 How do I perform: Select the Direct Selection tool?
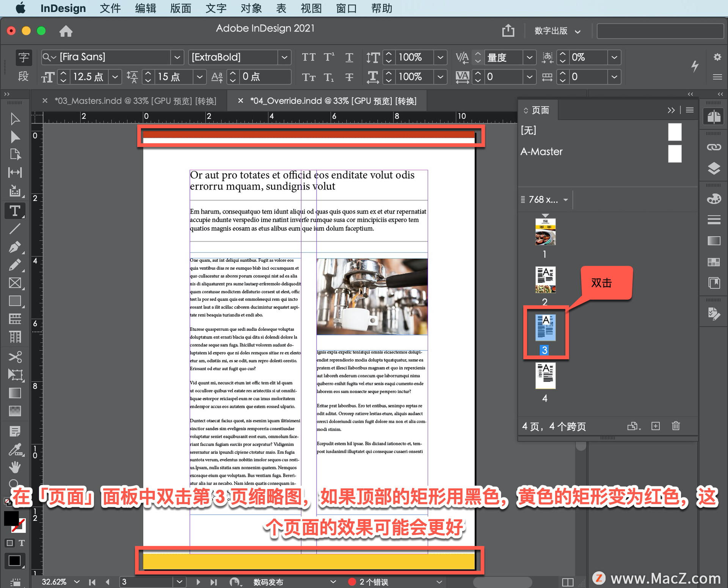[15, 137]
